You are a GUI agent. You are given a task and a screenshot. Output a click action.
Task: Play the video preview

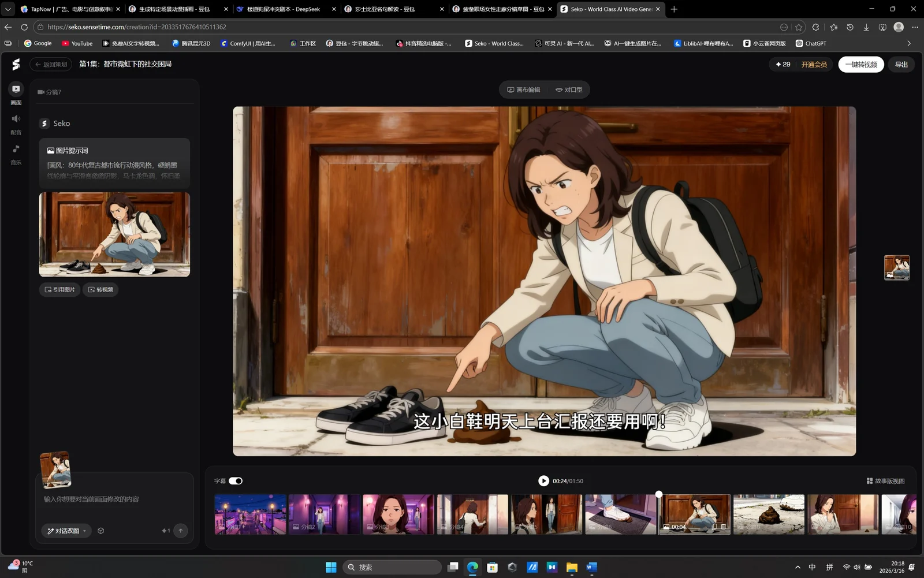coord(543,480)
